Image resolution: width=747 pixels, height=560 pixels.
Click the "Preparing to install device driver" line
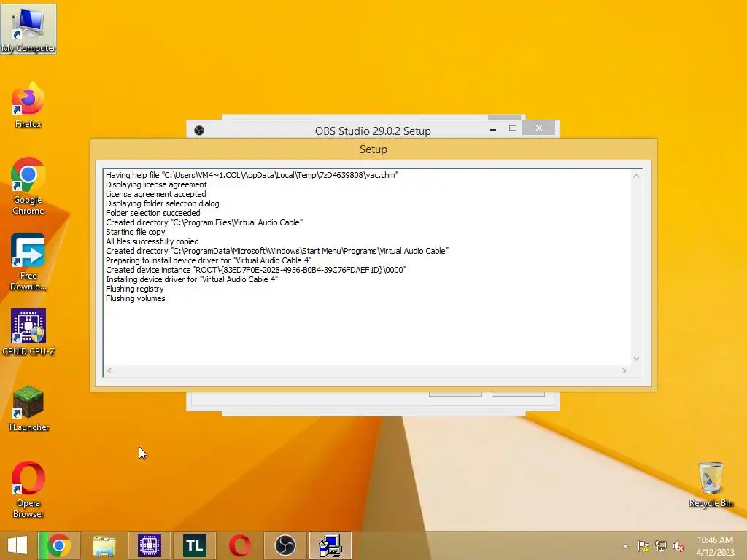coord(208,260)
